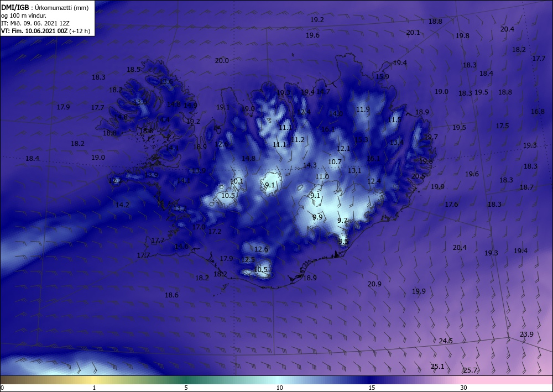
Task: Click the map value 14.0
Action: [336, 113]
